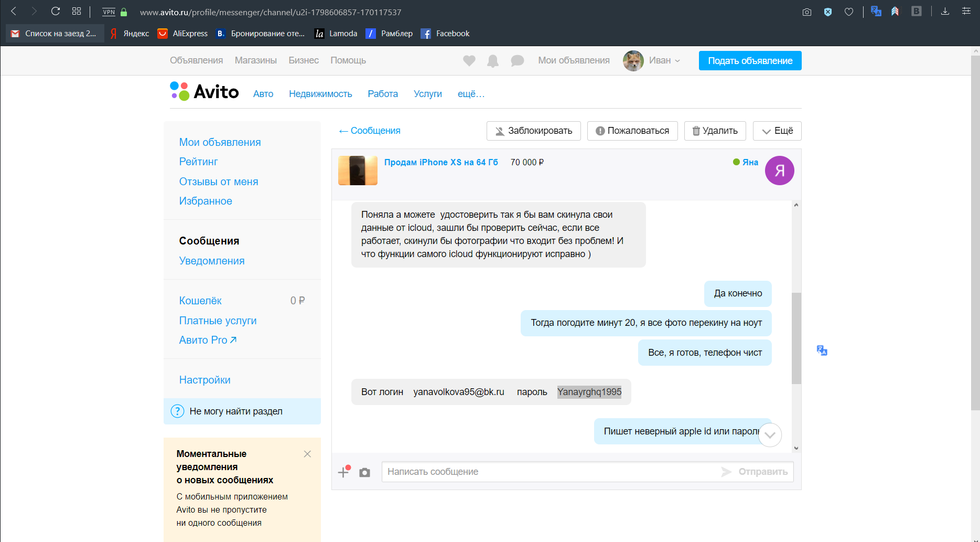The width and height of the screenshot is (980, 542).
Task: Open the notifications bell icon
Action: (x=493, y=61)
